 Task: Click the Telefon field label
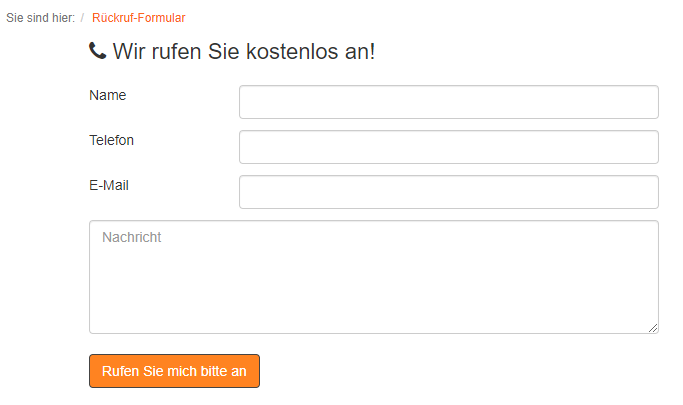[112, 140]
